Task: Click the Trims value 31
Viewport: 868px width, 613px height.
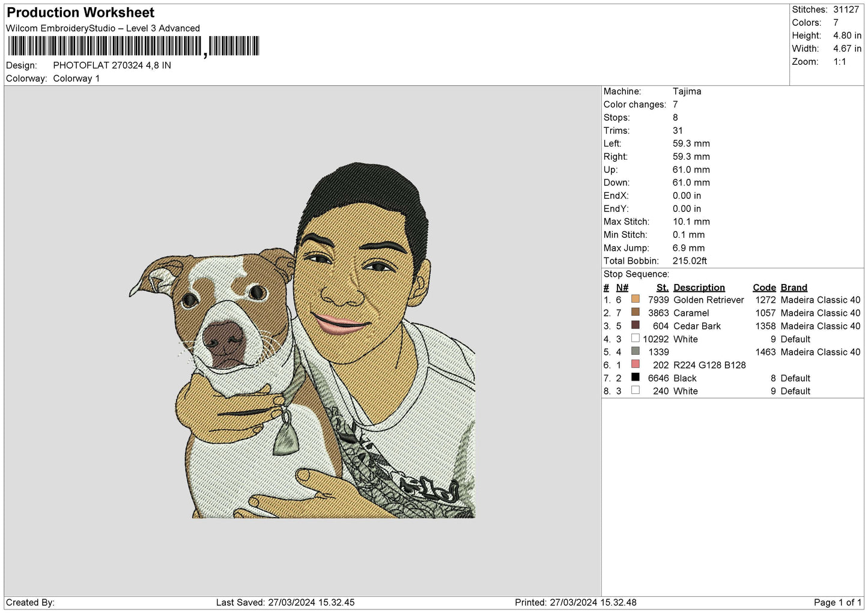Action: (678, 130)
